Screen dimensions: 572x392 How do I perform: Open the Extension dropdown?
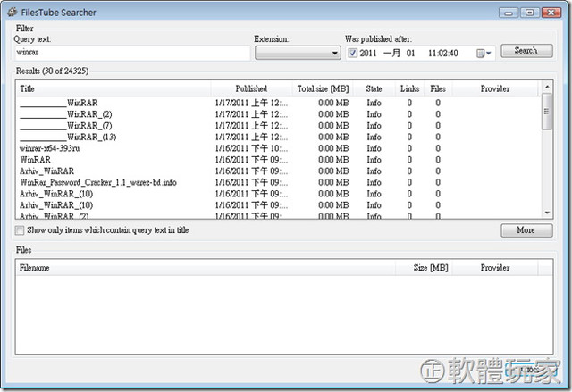[298, 54]
